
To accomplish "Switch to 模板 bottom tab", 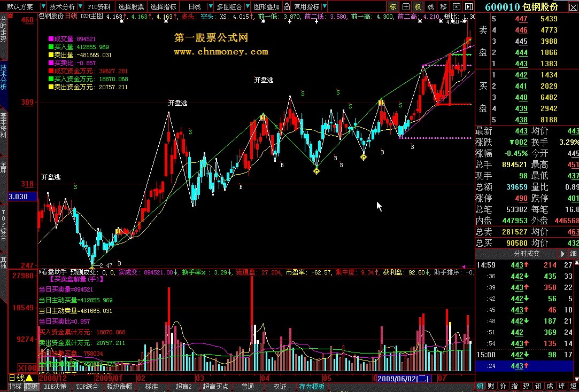I will 31,387.
